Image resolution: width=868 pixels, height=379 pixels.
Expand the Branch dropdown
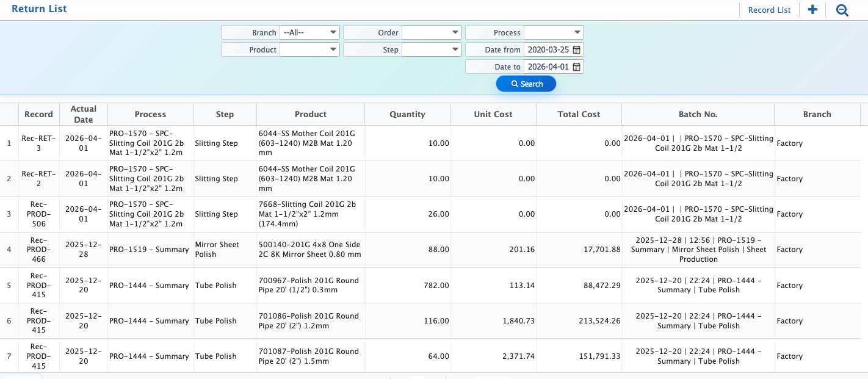click(x=309, y=32)
